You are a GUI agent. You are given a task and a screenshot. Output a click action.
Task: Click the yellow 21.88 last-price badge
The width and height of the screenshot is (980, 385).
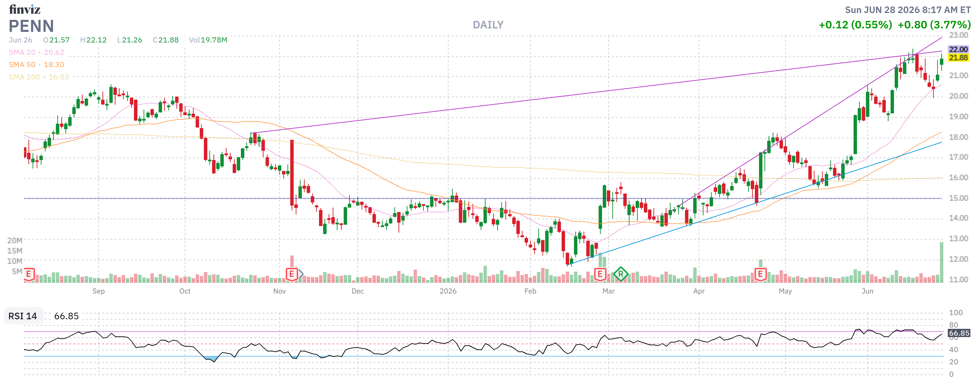click(x=958, y=58)
